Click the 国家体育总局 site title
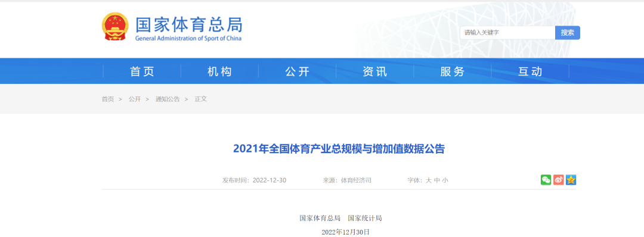The width and height of the screenshot is (644, 237). (189, 24)
